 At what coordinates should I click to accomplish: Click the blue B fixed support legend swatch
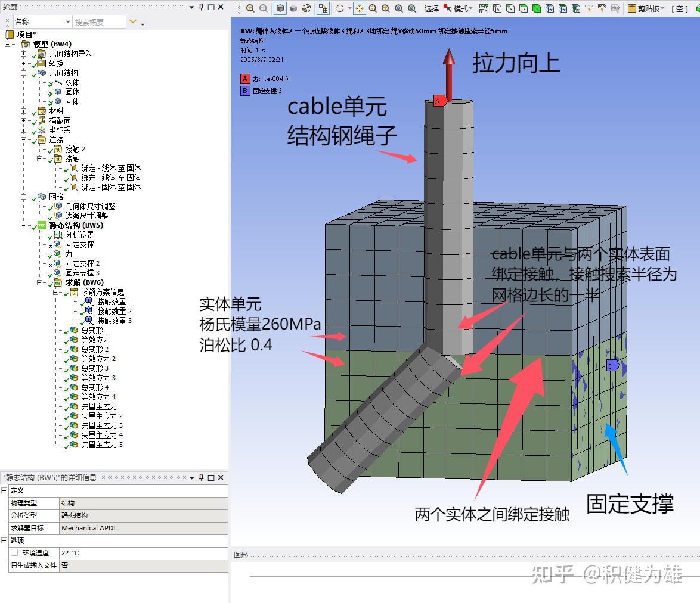click(x=245, y=91)
